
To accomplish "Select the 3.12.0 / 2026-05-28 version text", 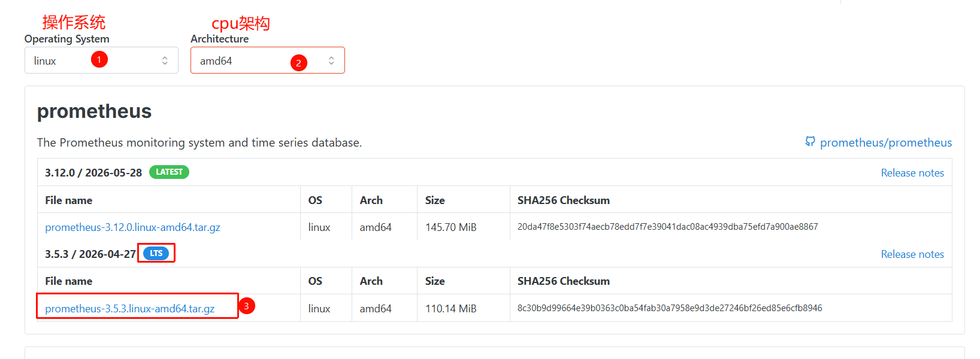I will 93,173.
